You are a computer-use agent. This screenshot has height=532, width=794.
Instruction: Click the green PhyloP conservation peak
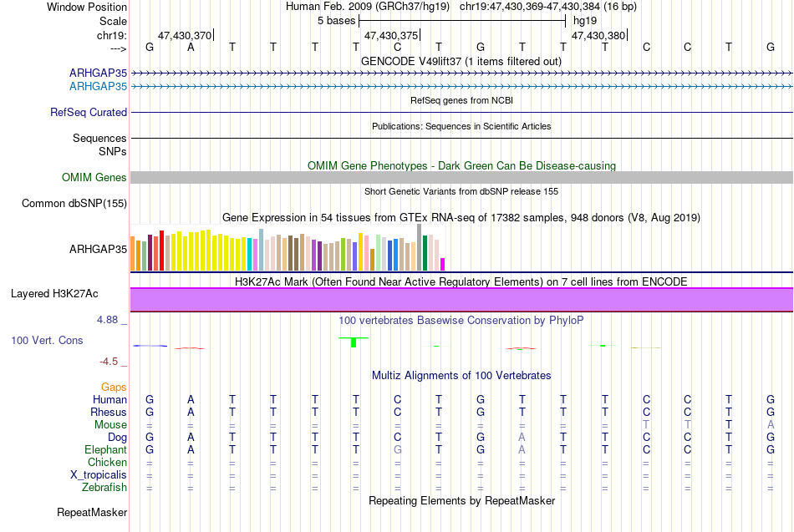(354, 342)
